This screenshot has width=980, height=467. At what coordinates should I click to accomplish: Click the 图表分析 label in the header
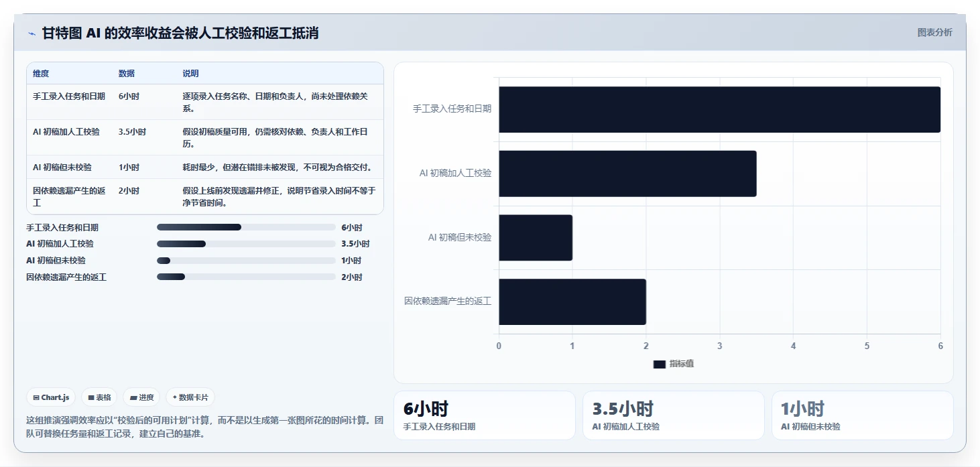[934, 32]
